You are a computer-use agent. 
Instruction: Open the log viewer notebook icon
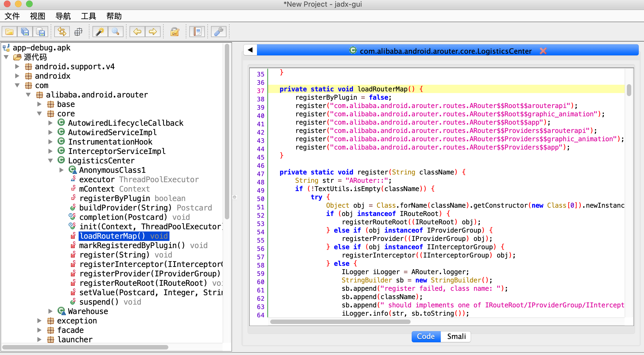[197, 32]
